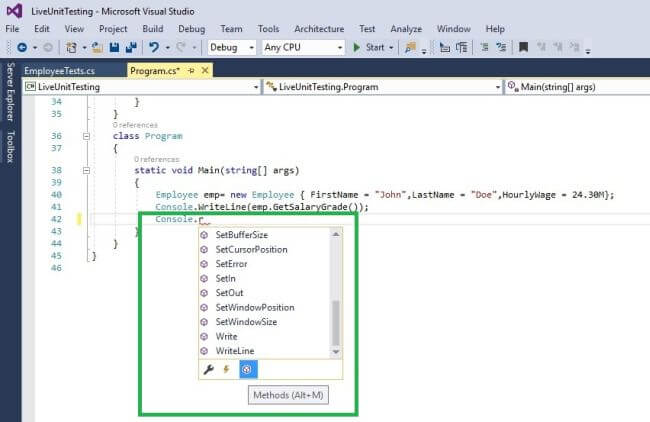The height and width of the screenshot is (422, 650).
Task: Click the Uncomment selected lines icon
Action: point(501,48)
